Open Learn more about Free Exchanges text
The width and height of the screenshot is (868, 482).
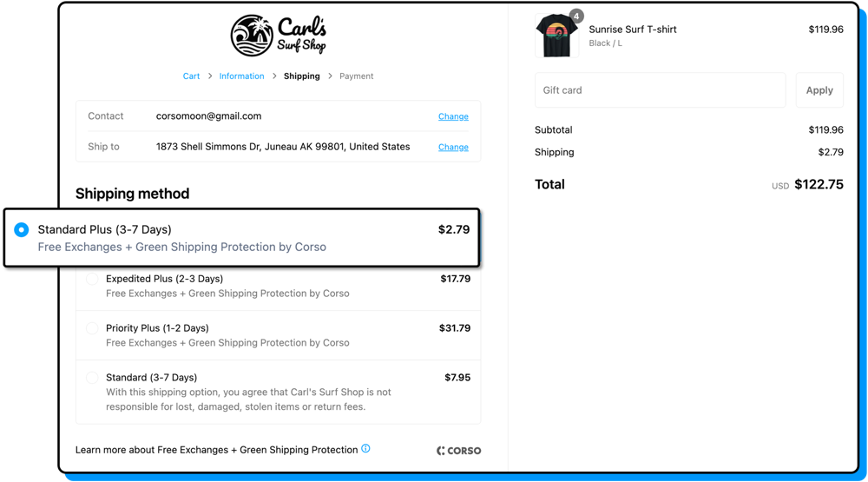[x=216, y=450]
